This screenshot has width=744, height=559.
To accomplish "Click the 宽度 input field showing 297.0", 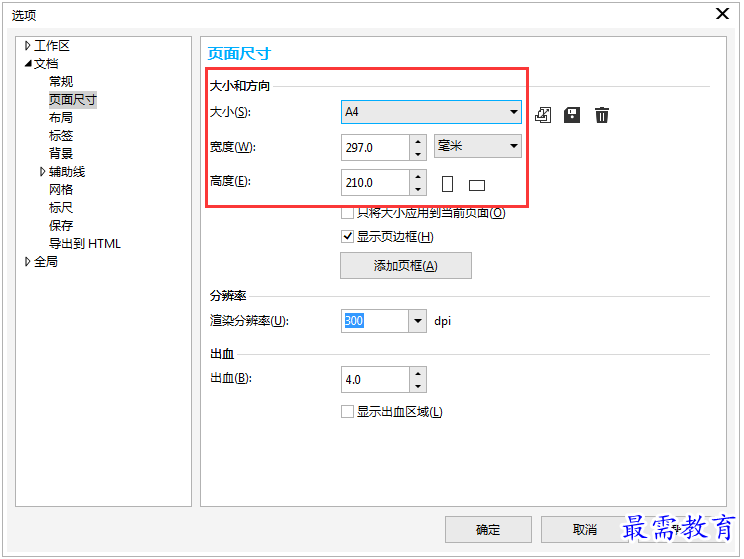I will (375, 148).
